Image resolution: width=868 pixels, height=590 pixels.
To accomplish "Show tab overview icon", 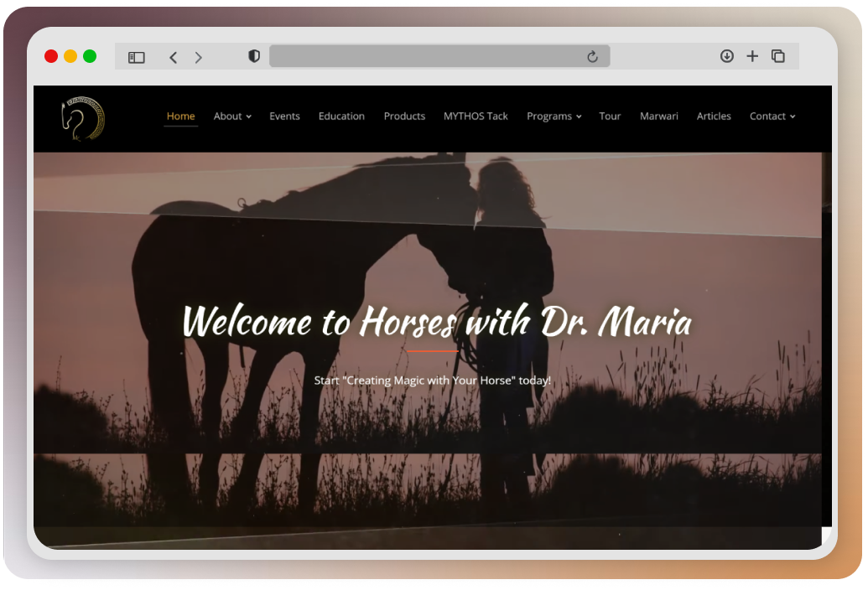I will tap(777, 56).
